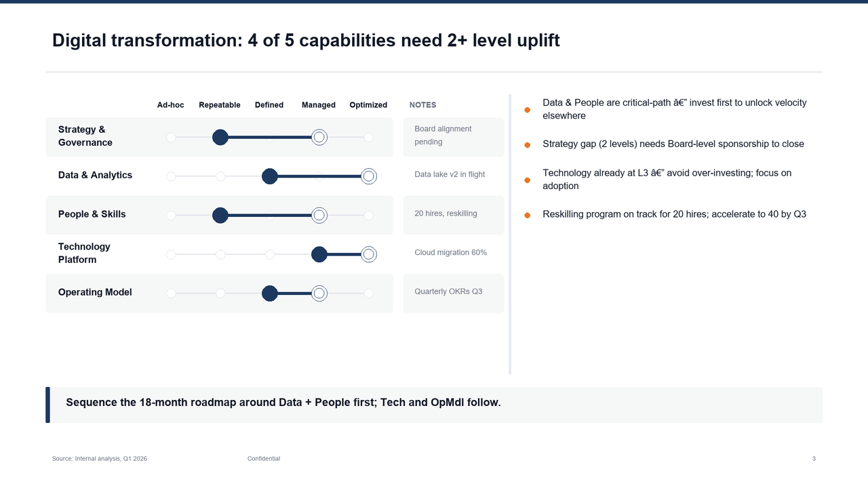Click the roadmap sequence callout text at the bottom
Image resolution: width=868 pixels, height=488 pixels.
(x=283, y=403)
